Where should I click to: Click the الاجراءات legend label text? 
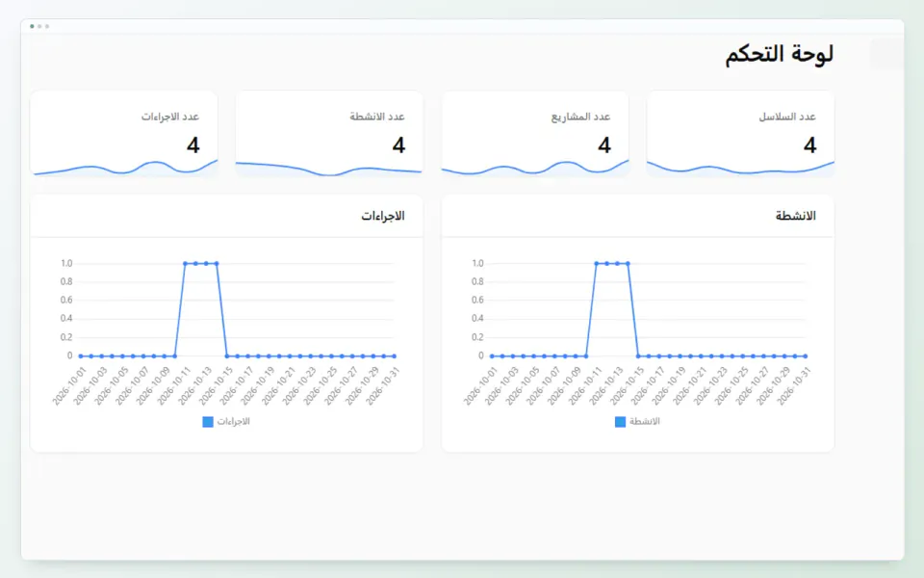pos(233,421)
